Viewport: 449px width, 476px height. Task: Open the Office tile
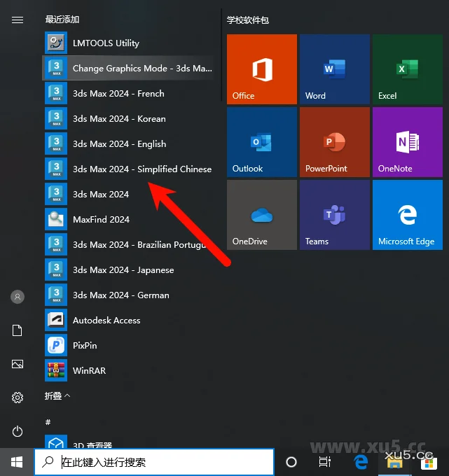[262, 69]
